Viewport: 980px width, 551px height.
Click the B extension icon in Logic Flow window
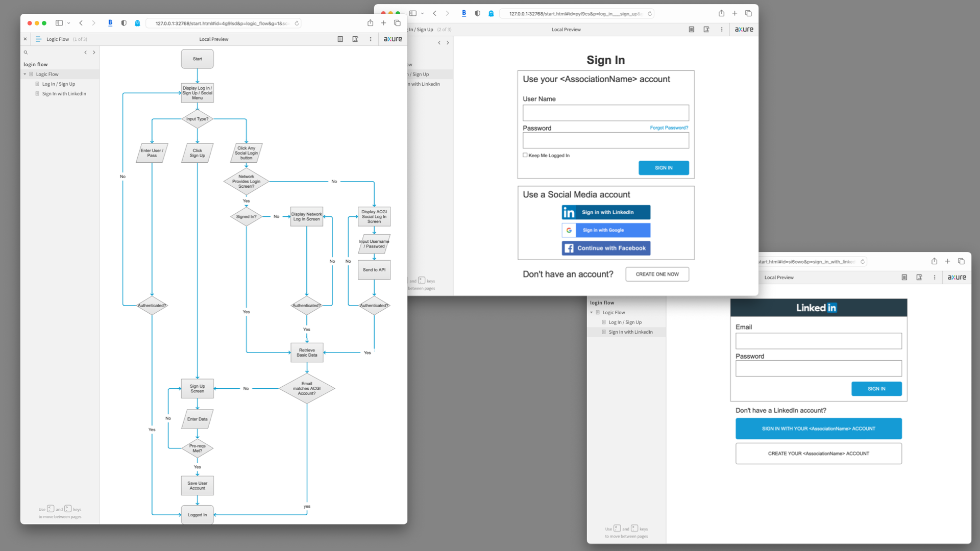pyautogui.click(x=110, y=23)
